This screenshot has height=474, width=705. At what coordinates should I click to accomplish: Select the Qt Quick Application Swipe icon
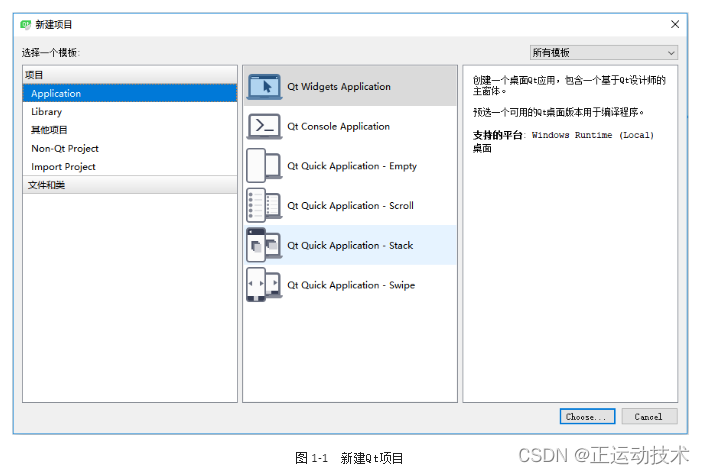pyautogui.click(x=264, y=285)
